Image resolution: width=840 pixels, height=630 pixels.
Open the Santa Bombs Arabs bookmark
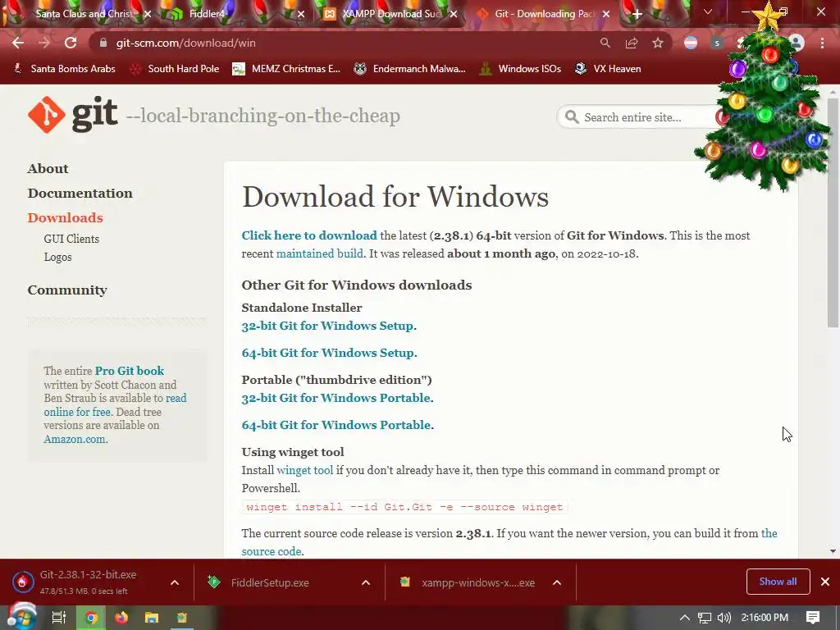64,69
